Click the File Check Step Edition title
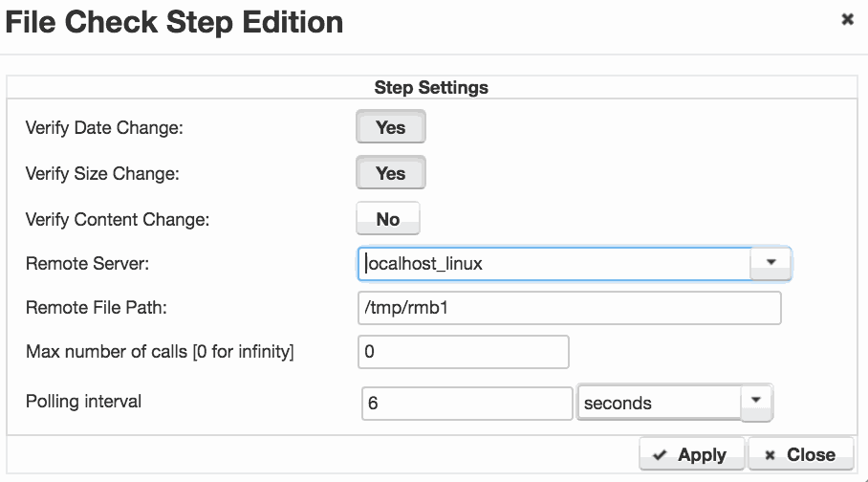 [x=174, y=23]
